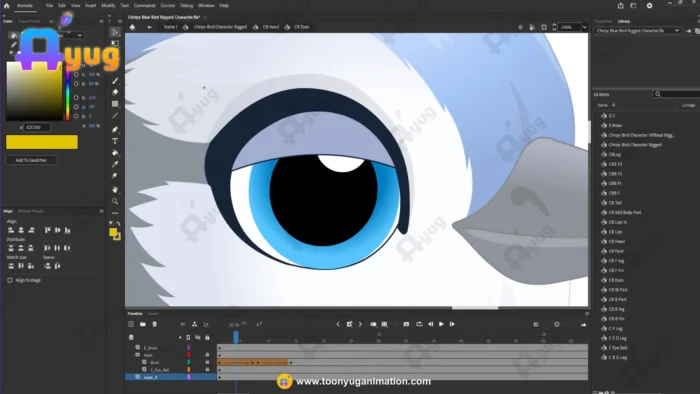This screenshot has height=394, width=700.
Task: Go to Chirpy Bird Character Rigged breadcrumb
Action: (x=220, y=27)
